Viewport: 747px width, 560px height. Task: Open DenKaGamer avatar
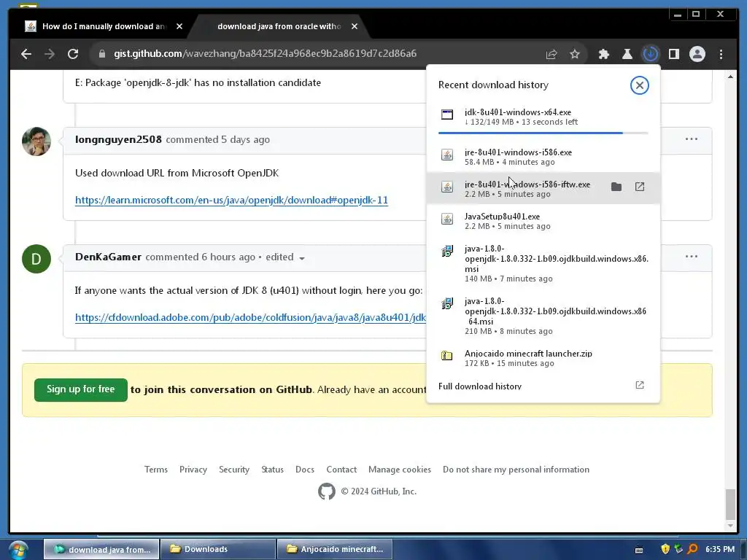(x=36, y=259)
